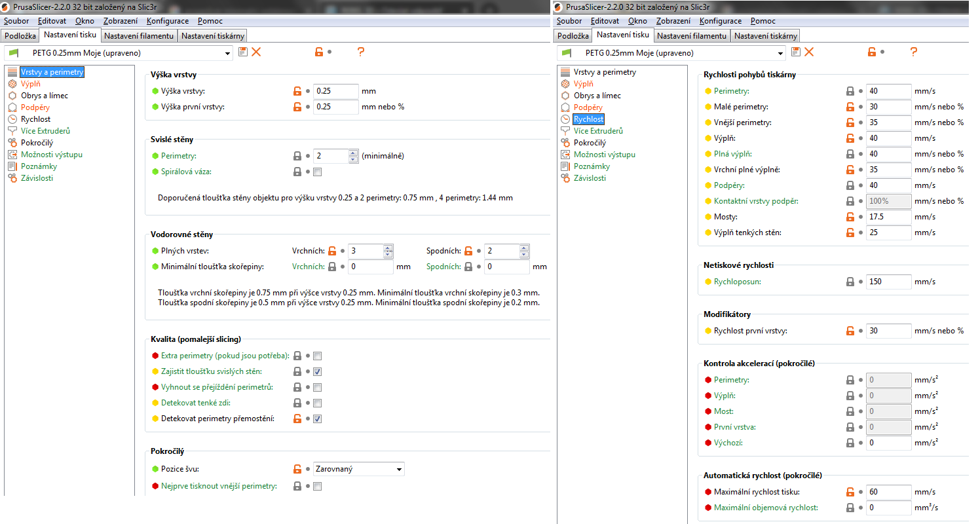Uncheck Detekovat perimetry přemostění
Image resolution: width=980 pixels, height=524 pixels.
(318, 419)
